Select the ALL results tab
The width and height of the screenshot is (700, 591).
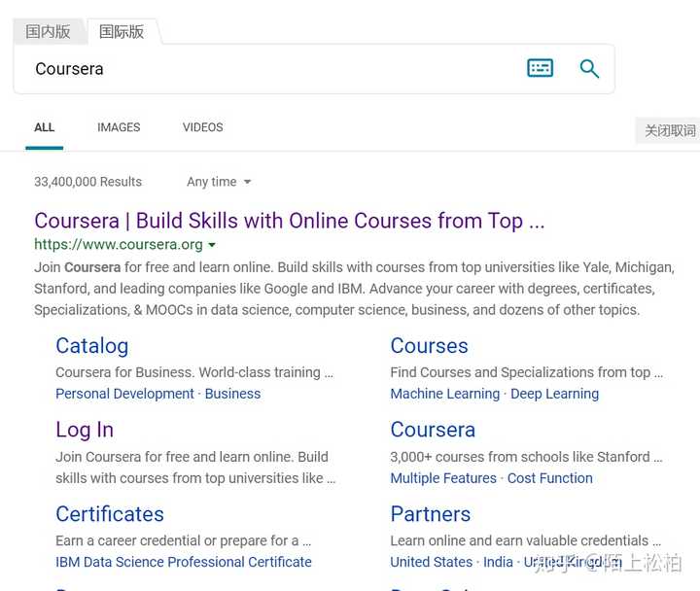pos(44,127)
